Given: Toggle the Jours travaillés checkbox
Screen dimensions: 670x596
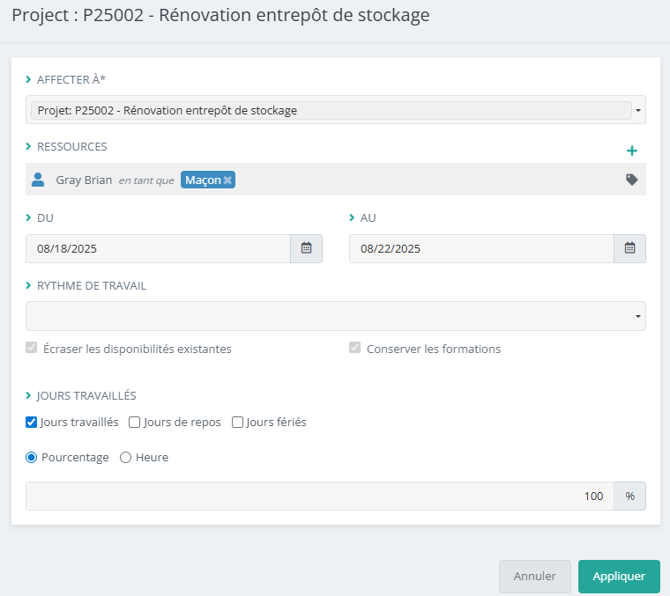Looking at the screenshot, I should 32,422.
